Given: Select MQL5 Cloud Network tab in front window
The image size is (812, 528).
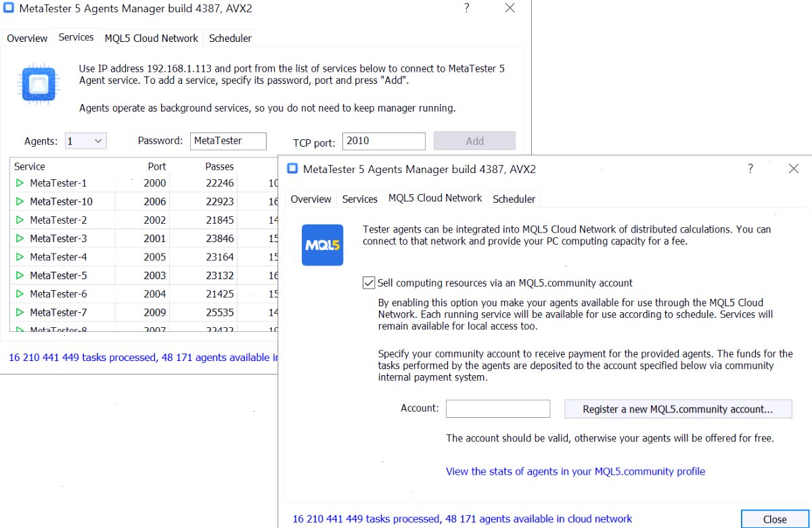Looking at the screenshot, I should [435, 198].
